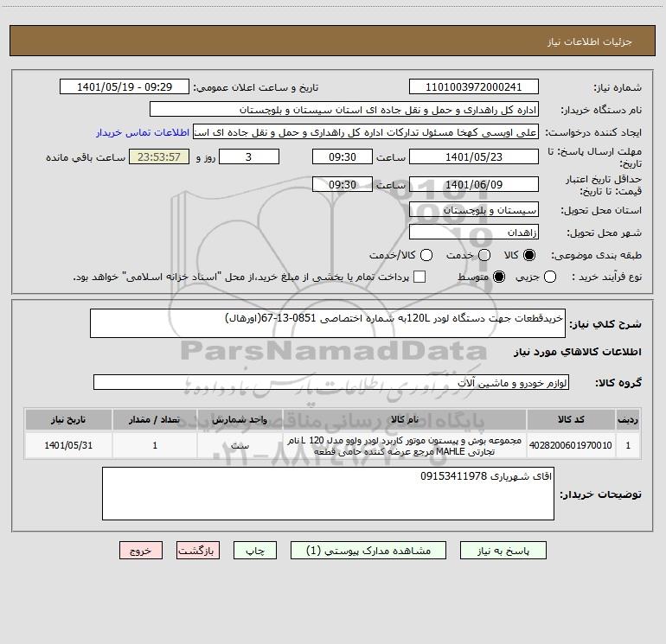Click product code 4028200601970010 cell
The image size is (666, 644).
point(571,445)
